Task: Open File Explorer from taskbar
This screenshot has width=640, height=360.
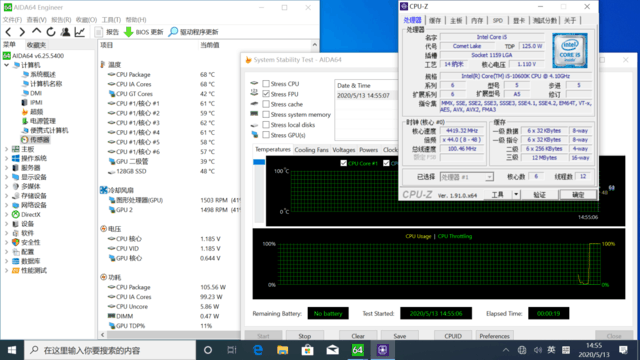Action: click(282, 350)
